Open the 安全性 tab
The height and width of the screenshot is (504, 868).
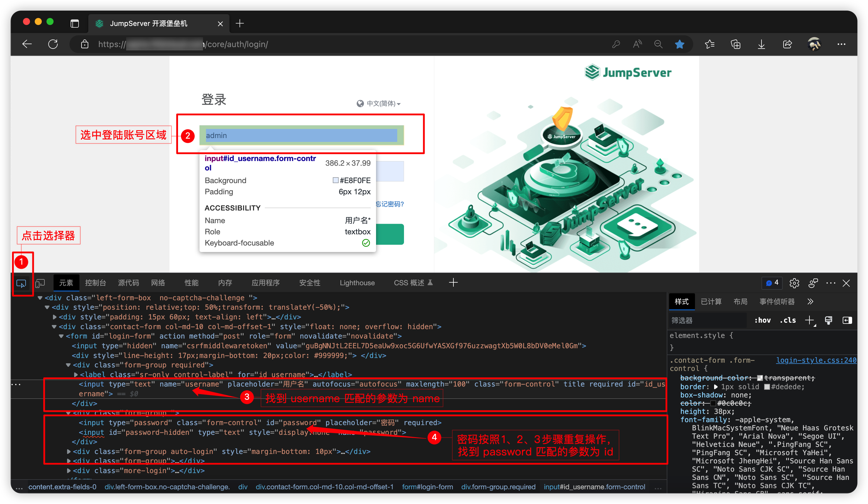pyautogui.click(x=310, y=283)
